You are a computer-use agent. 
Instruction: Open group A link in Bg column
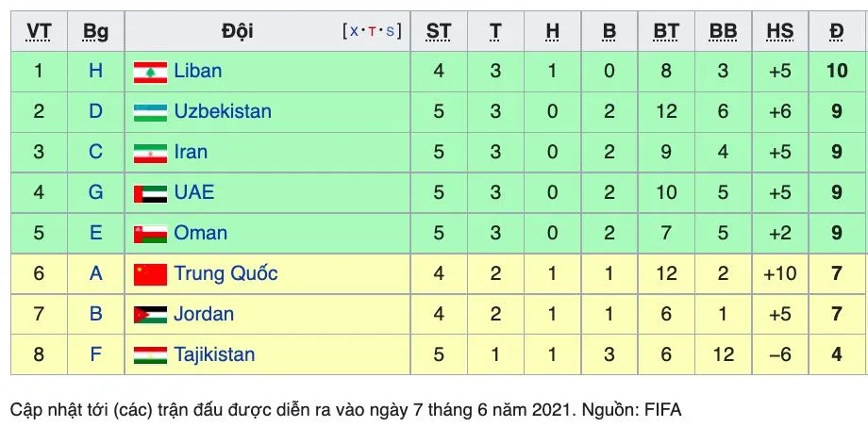[x=96, y=273]
